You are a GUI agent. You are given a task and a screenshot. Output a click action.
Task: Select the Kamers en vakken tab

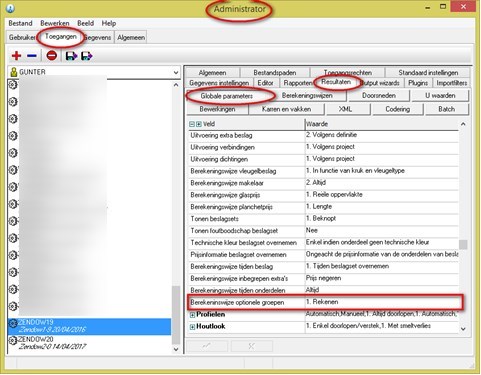click(x=286, y=109)
